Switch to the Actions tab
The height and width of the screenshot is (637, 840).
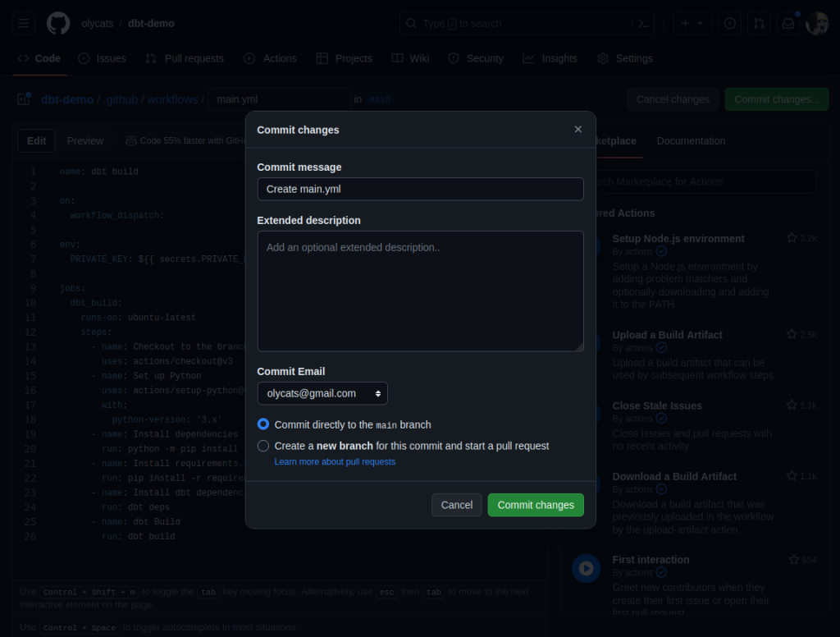pyautogui.click(x=270, y=58)
